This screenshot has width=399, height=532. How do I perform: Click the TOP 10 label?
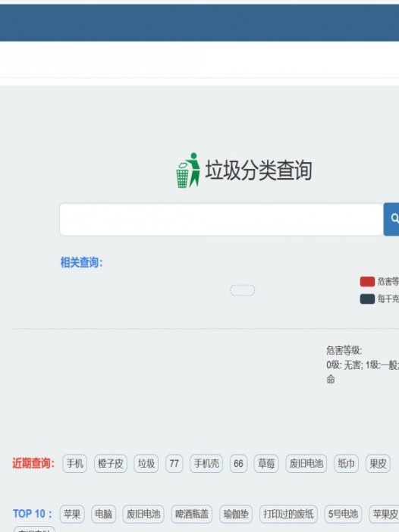click(x=33, y=514)
